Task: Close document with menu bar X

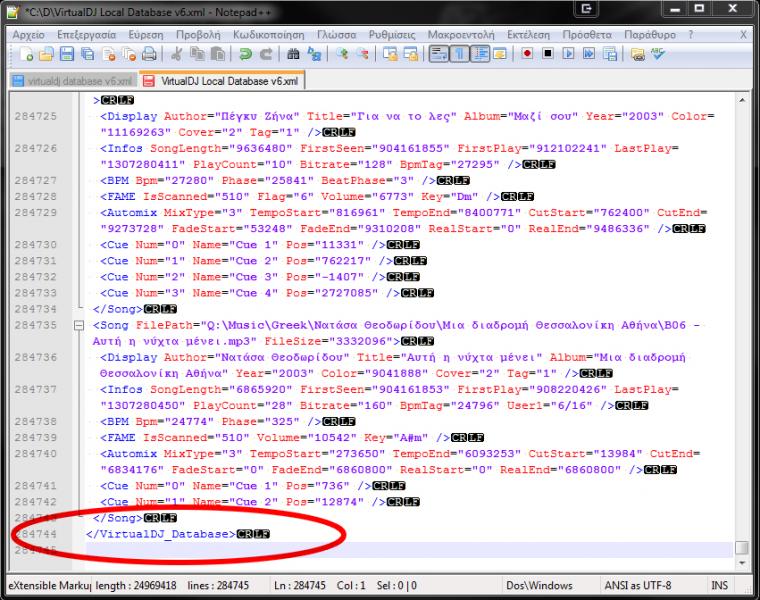Action: 743,35
